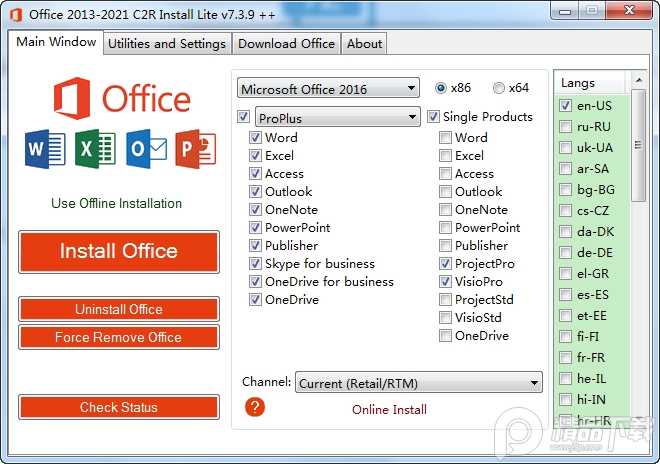The width and height of the screenshot is (660, 464).
Task: Check Outlook under Single Products
Action: coord(445,192)
